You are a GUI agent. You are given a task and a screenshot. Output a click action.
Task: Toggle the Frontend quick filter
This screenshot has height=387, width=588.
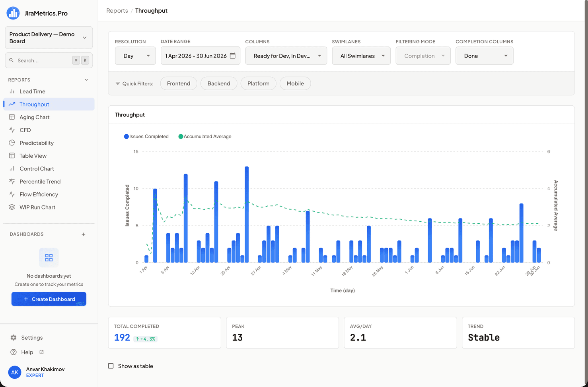tap(179, 83)
